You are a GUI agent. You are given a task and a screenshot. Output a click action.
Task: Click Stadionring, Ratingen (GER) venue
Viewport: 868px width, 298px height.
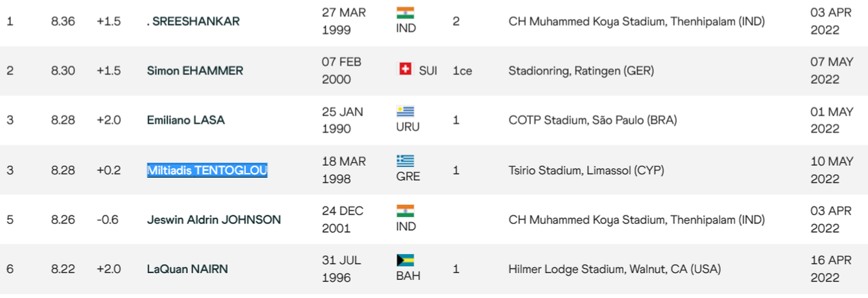click(x=581, y=71)
